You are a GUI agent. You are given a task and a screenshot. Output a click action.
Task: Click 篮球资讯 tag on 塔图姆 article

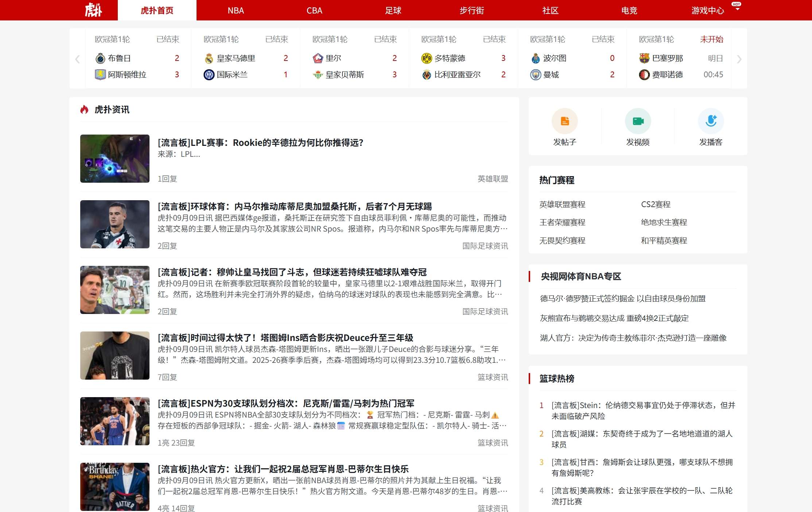[x=493, y=377]
